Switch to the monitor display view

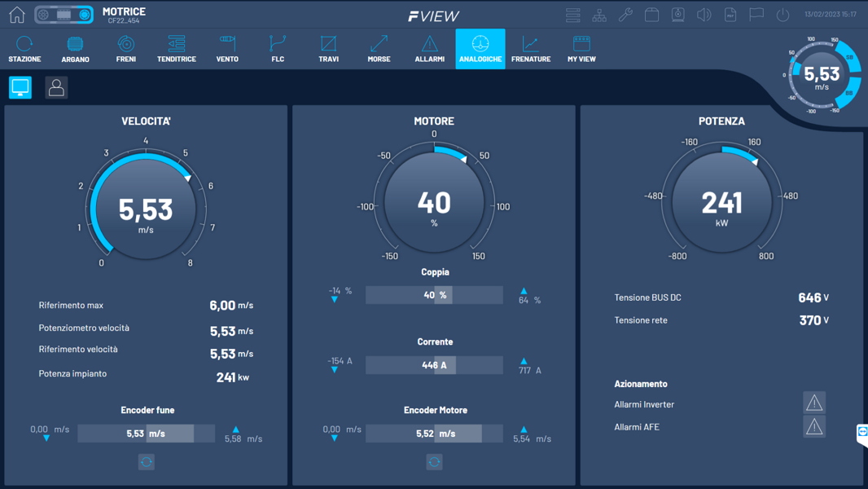[x=20, y=87]
